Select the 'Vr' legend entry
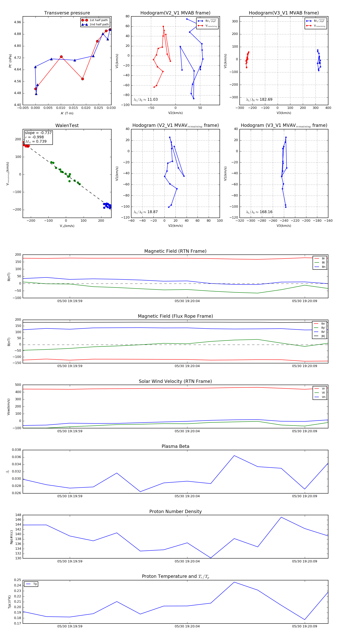This screenshot has height=644, width=351. pyautogui.click(x=320, y=389)
